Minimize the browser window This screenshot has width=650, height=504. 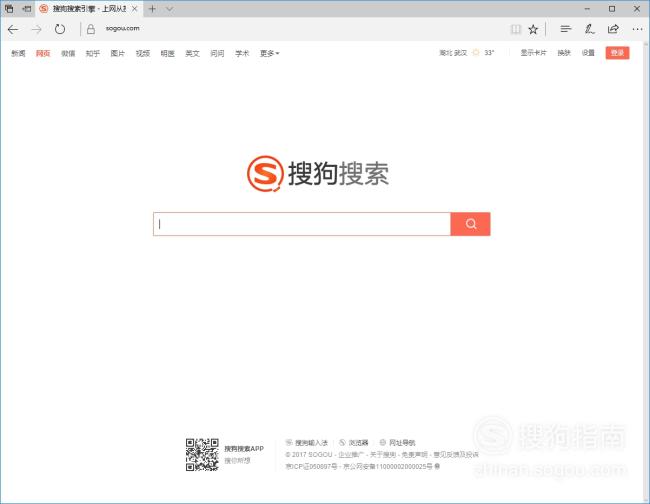(587, 9)
